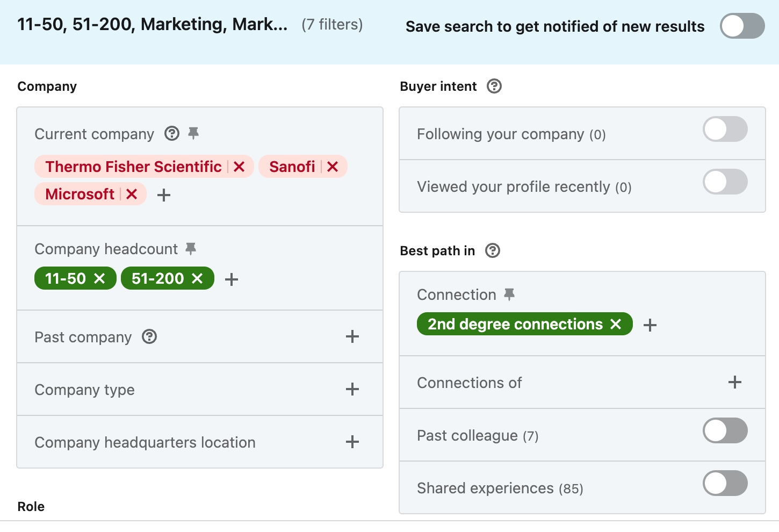Open help for Current company filter
The height and width of the screenshot is (532, 779).
[x=172, y=133]
